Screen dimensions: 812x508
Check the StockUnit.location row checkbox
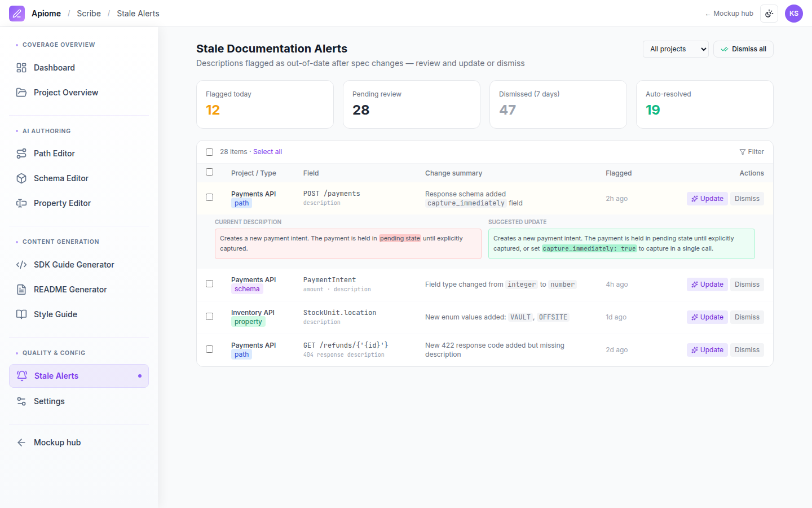tap(209, 316)
